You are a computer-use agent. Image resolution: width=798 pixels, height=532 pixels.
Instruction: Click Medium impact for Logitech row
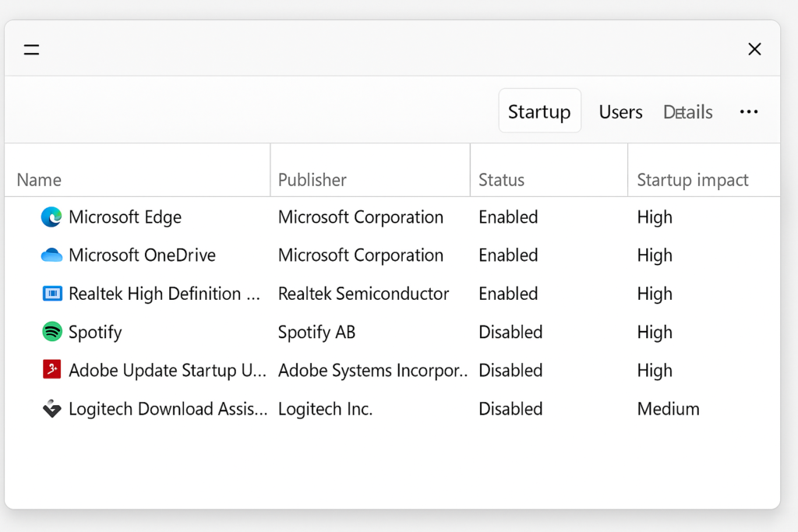(x=668, y=408)
